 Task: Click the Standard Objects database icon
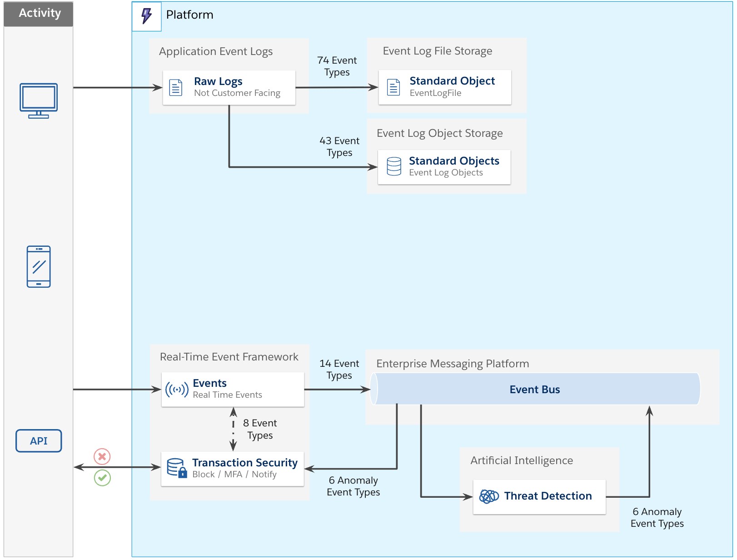[x=394, y=167]
